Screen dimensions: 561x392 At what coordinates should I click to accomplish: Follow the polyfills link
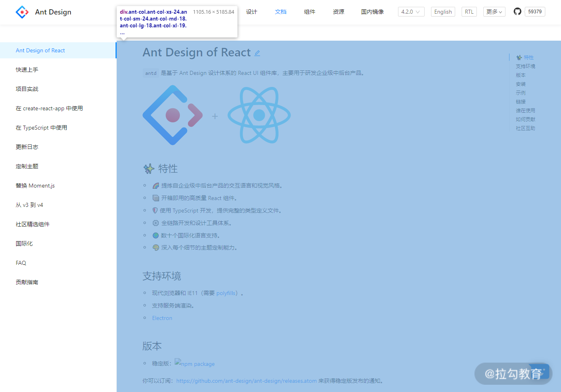226,293
